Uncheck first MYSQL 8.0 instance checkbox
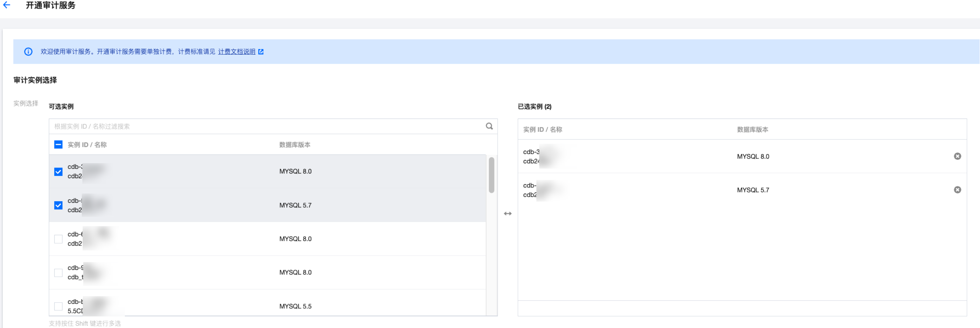Screen dimensions: 980x328 tap(58, 172)
